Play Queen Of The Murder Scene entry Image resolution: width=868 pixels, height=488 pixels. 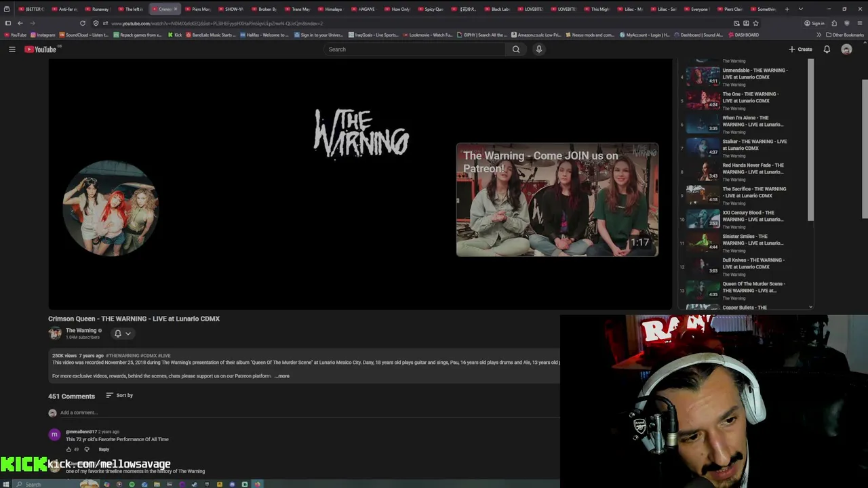743,289
